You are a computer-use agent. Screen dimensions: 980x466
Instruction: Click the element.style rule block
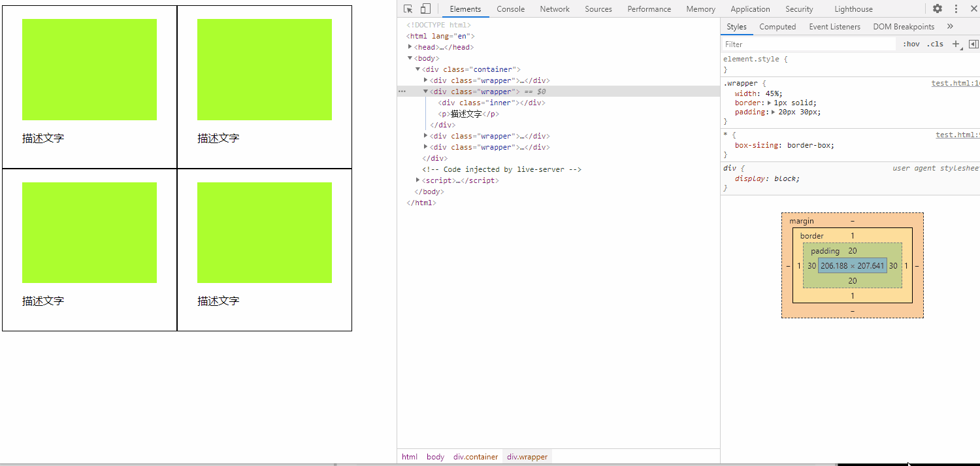[x=850, y=64]
